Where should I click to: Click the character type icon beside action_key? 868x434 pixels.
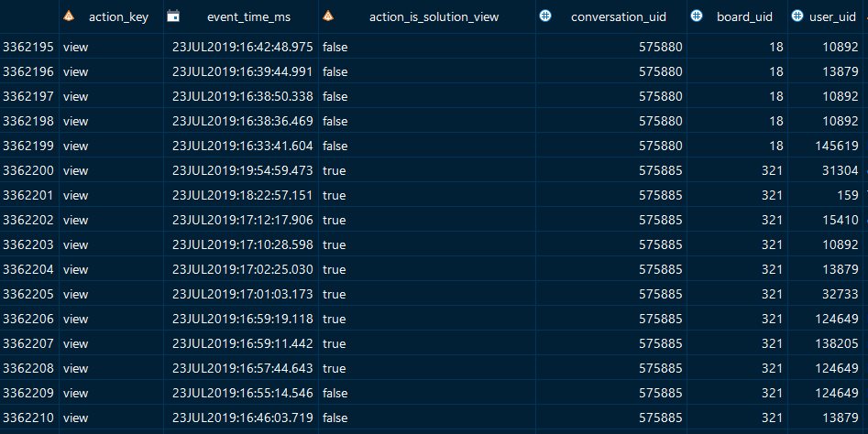[x=68, y=16]
